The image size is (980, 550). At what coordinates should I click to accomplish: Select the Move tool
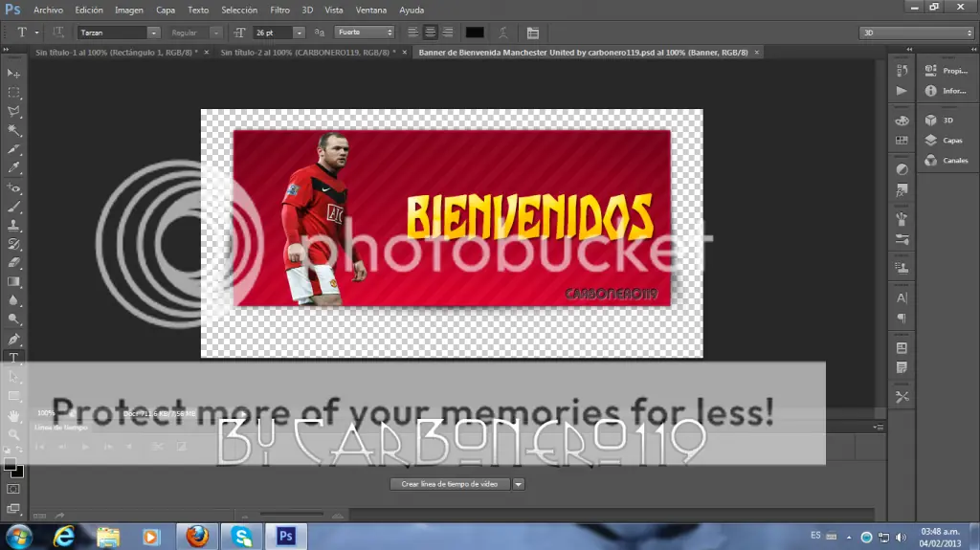click(13, 73)
